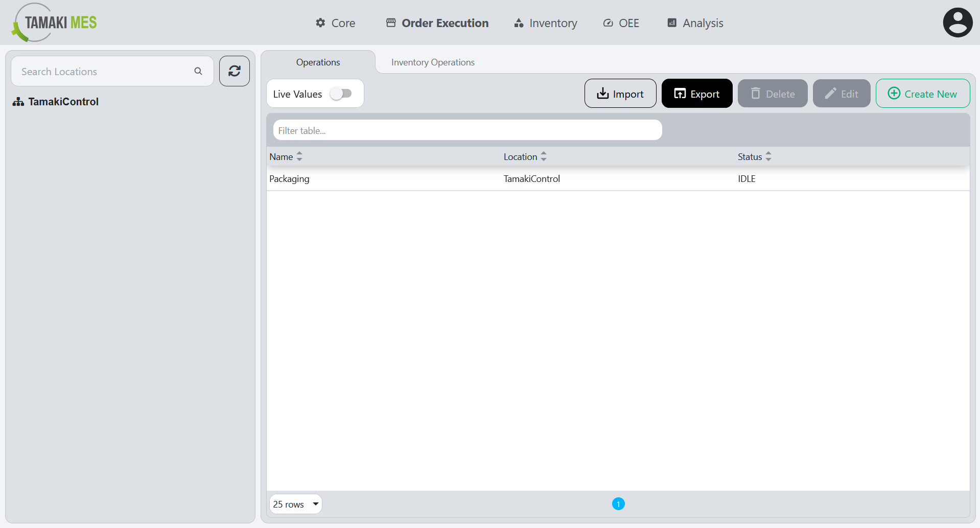Image resolution: width=980 pixels, height=528 pixels.
Task: Switch to the Inventory Operations tab
Action: click(x=432, y=62)
